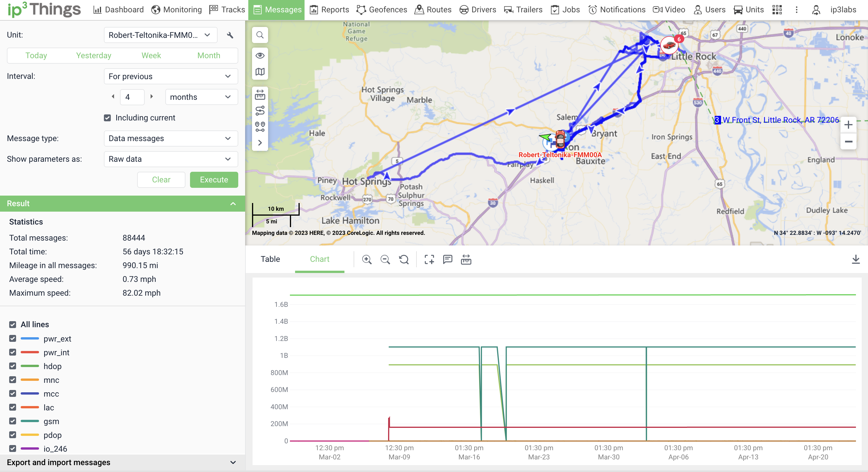Select Month interval shortcut

(209, 56)
